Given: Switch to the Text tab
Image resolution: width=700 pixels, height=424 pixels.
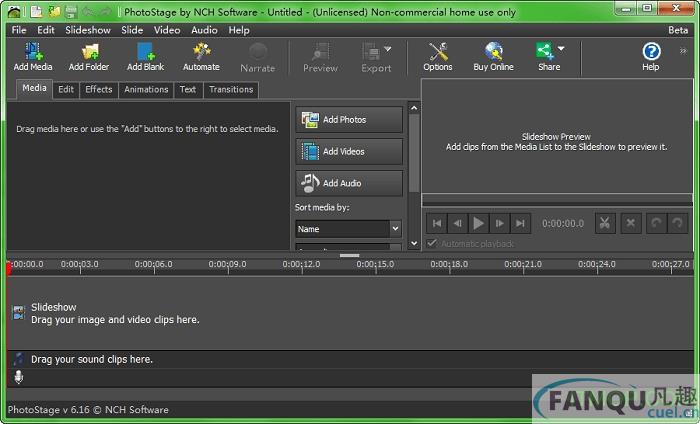Looking at the screenshot, I should (188, 90).
